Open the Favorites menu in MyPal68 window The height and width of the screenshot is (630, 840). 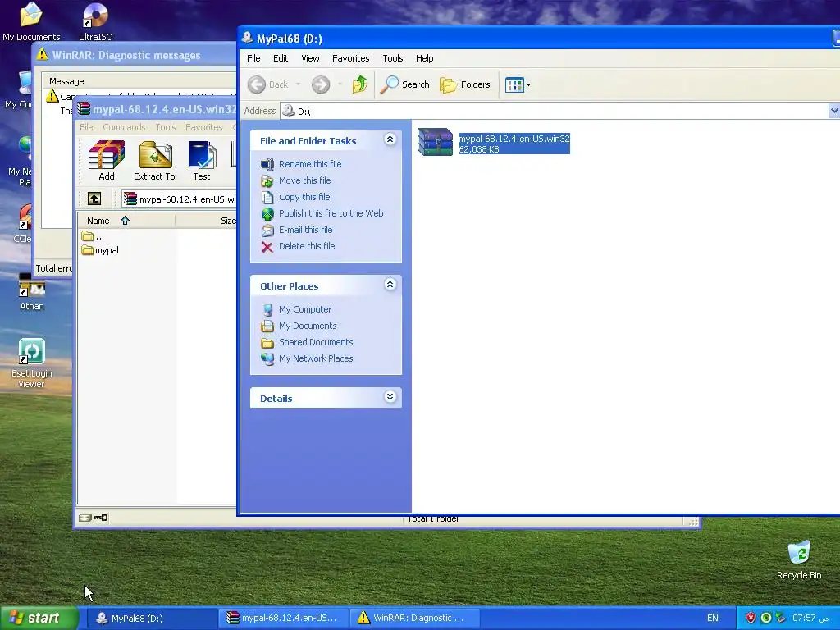coord(350,58)
